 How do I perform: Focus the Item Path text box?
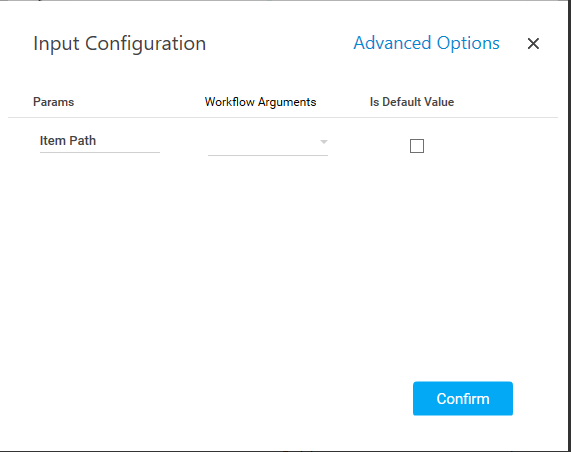(x=100, y=141)
